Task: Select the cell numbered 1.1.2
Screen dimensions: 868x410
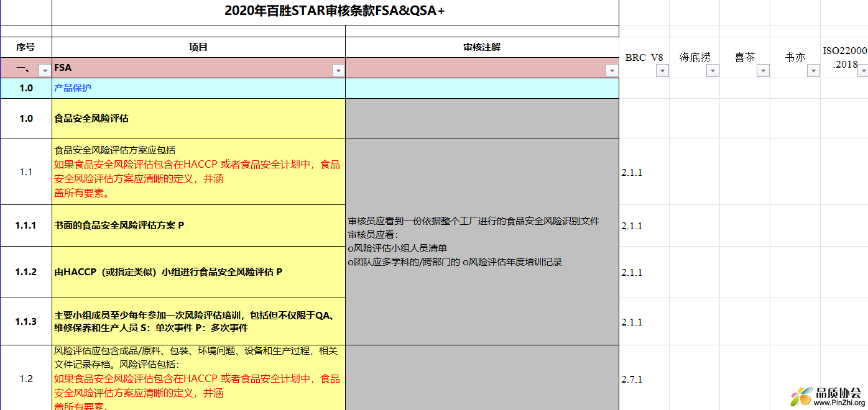Action: 26,272
